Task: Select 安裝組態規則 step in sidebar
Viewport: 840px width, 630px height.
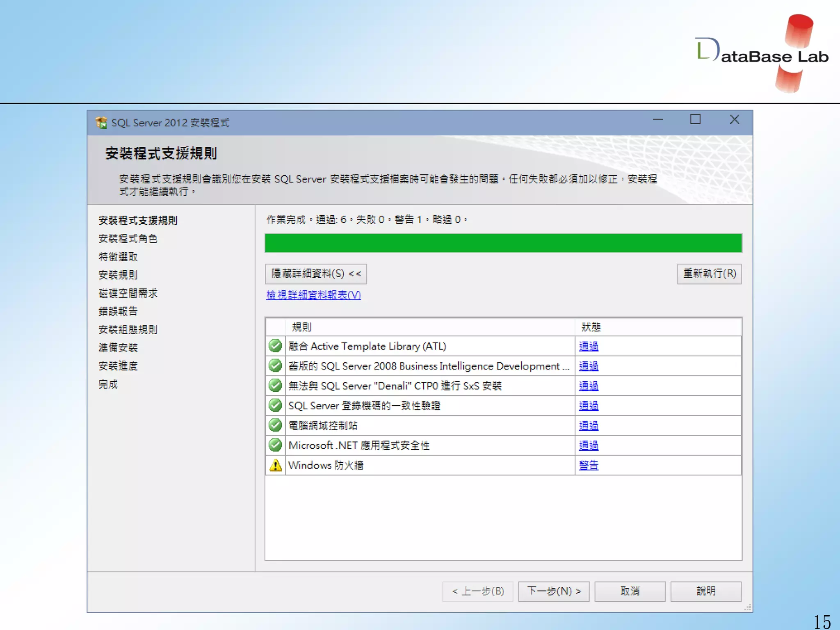Action: pos(128,329)
